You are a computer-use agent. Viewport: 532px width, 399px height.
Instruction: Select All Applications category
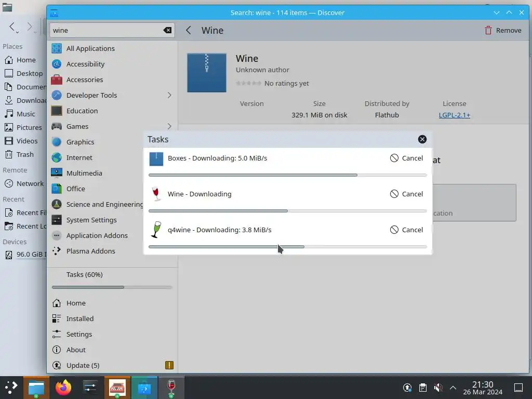[x=112, y=48]
